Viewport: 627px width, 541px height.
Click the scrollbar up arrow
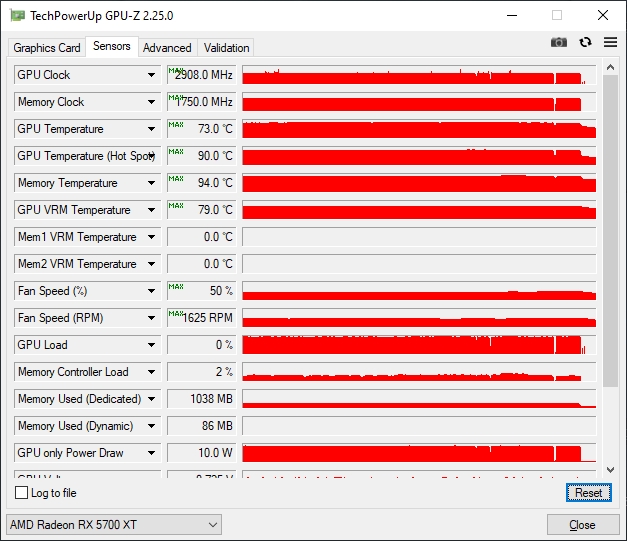click(x=610, y=67)
